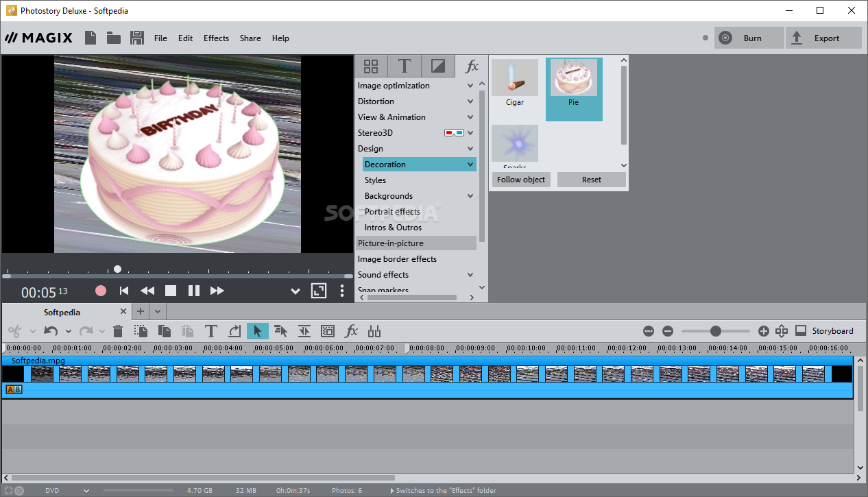The width and height of the screenshot is (868, 497).
Task: Open the File menu
Action: pyautogui.click(x=160, y=38)
